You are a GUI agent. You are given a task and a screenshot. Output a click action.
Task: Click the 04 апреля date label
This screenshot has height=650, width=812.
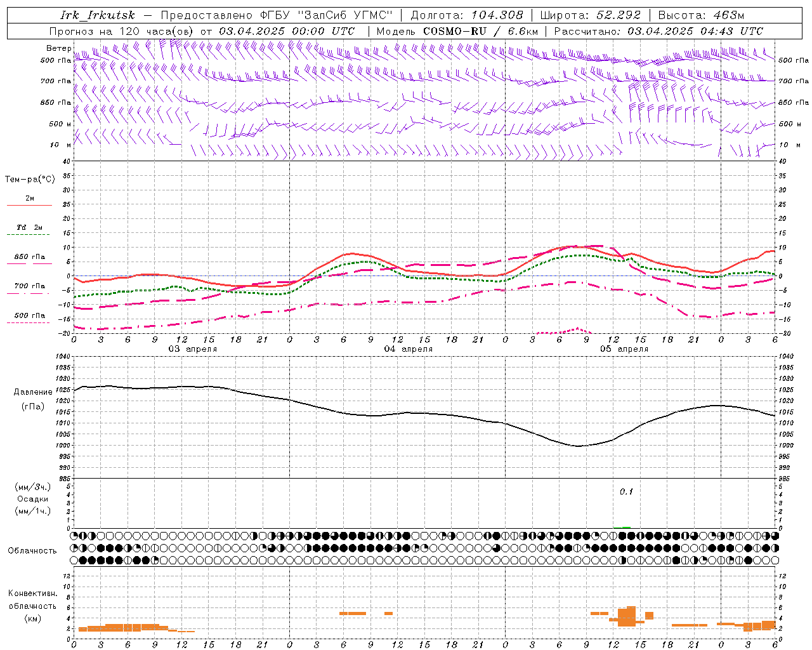point(408,349)
